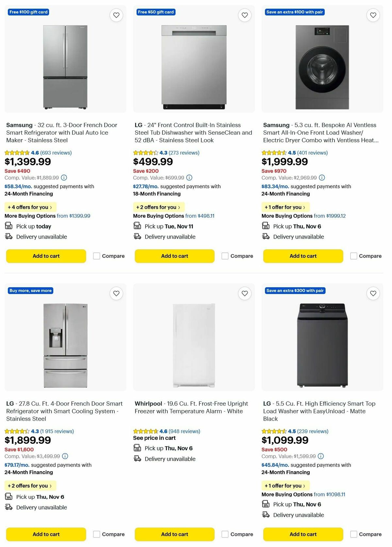Open the Samsung 3-Door French Door Refrigerator product page
The height and width of the screenshot is (547, 392).
click(62, 132)
